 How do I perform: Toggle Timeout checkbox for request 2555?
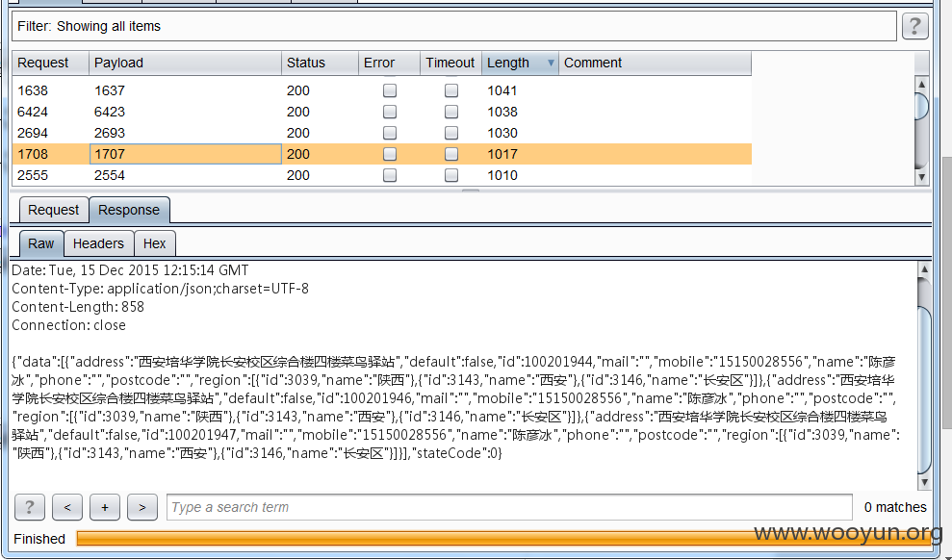[x=451, y=175]
